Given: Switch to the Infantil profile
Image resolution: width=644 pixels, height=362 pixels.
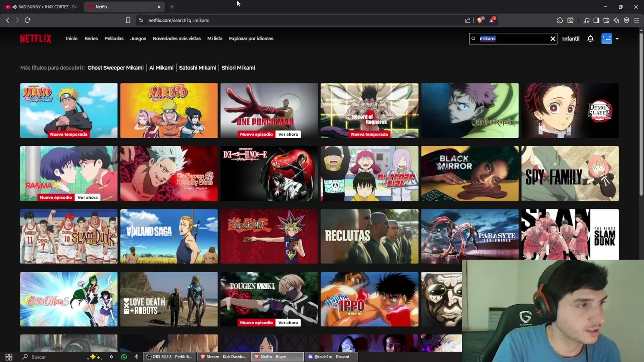Looking at the screenshot, I should 571,39.
